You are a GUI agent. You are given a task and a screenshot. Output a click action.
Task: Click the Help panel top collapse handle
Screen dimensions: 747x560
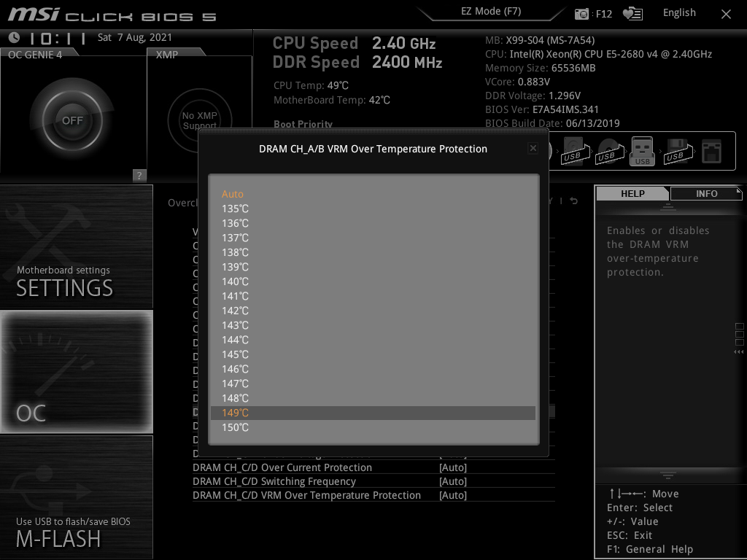[x=668, y=206]
